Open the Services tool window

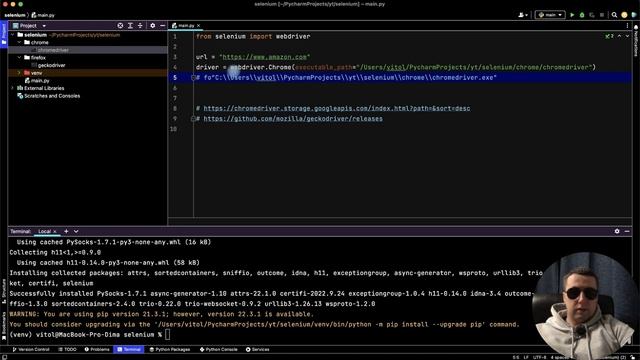258,349
